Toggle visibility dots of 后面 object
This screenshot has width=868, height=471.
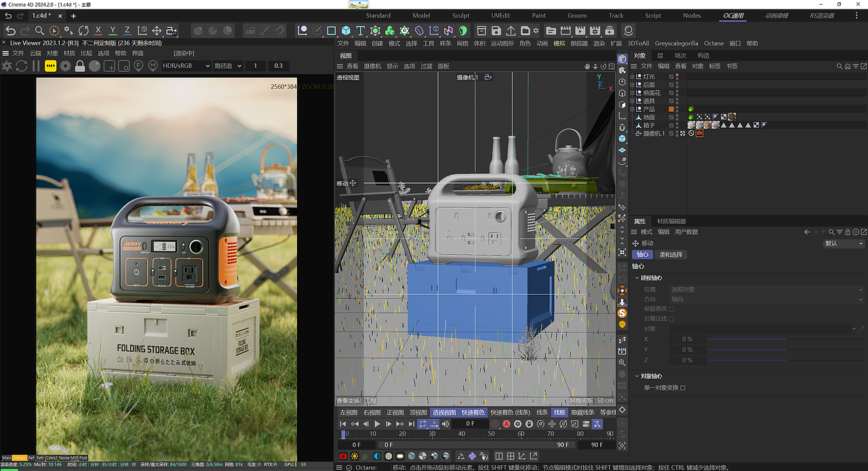click(x=677, y=85)
